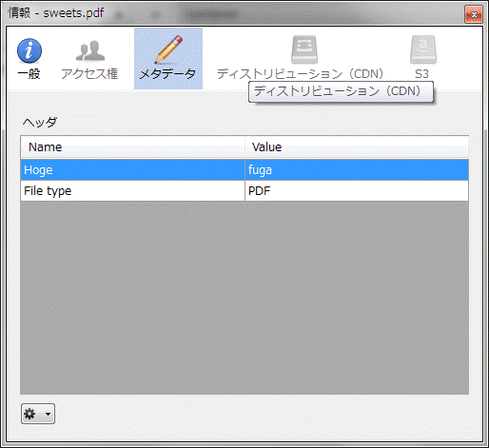Select the メタデータ tab label
Viewport: 489px width, 448px height.
pos(167,74)
